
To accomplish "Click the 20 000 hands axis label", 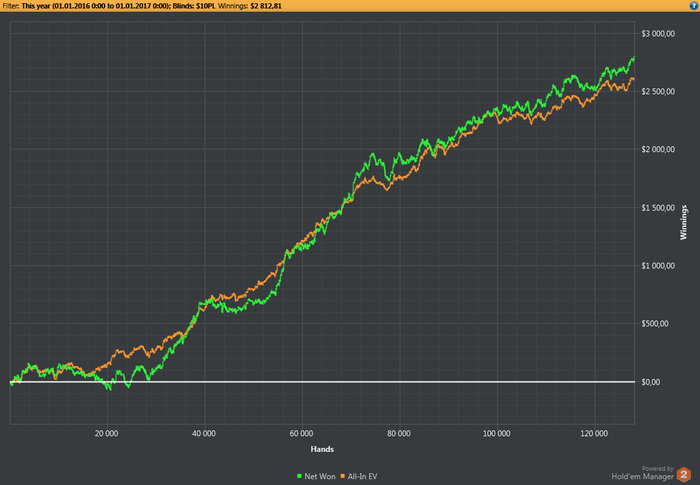I will click(106, 434).
